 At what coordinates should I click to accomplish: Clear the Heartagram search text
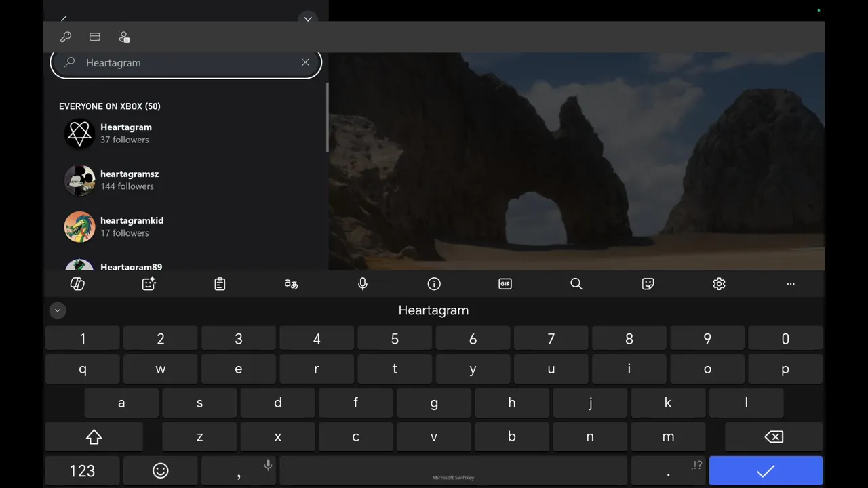click(x=305, y=62)
